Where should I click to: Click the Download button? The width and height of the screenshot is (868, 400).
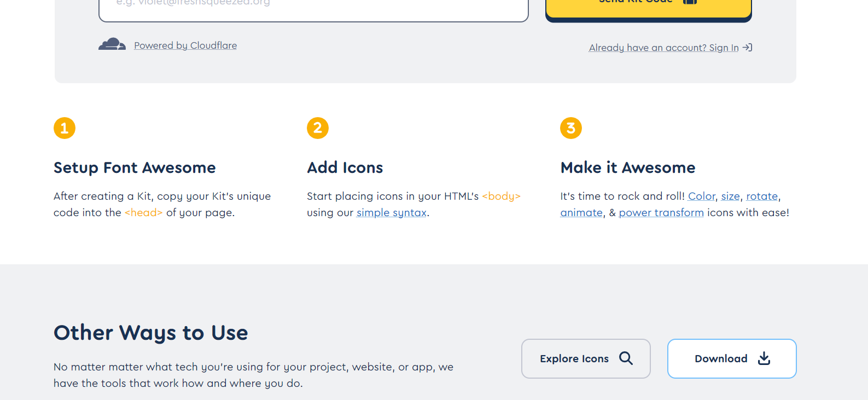click(732, 358)
